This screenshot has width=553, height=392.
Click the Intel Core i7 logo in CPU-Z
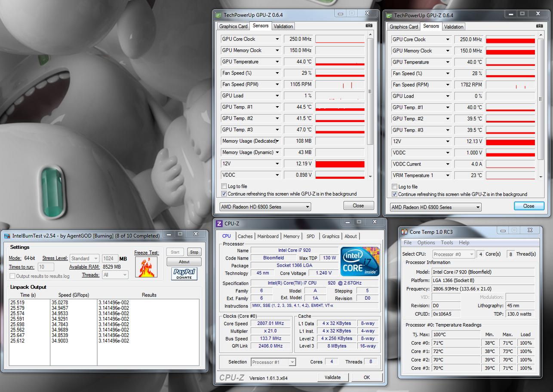(x=360, y=261)
